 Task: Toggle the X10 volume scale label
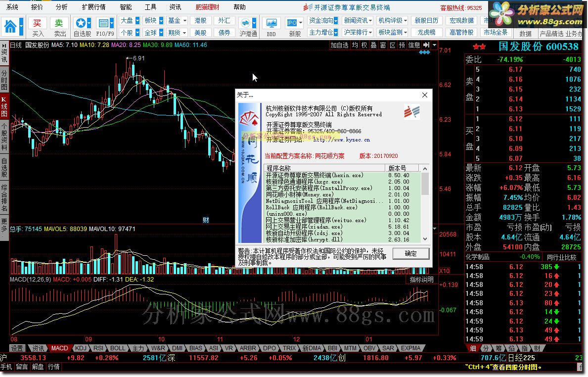[x=445, y=271]
